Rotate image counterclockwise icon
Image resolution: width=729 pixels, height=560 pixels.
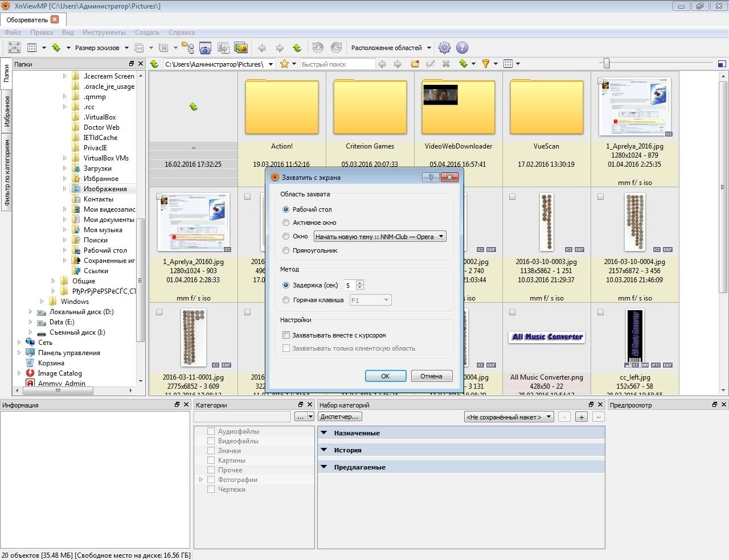318,48
